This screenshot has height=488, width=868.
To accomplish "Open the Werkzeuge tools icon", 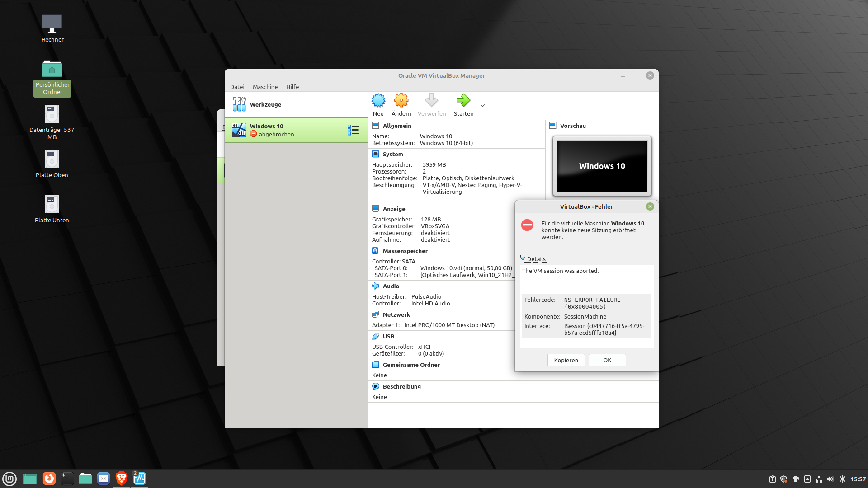I will pos(239,104).
